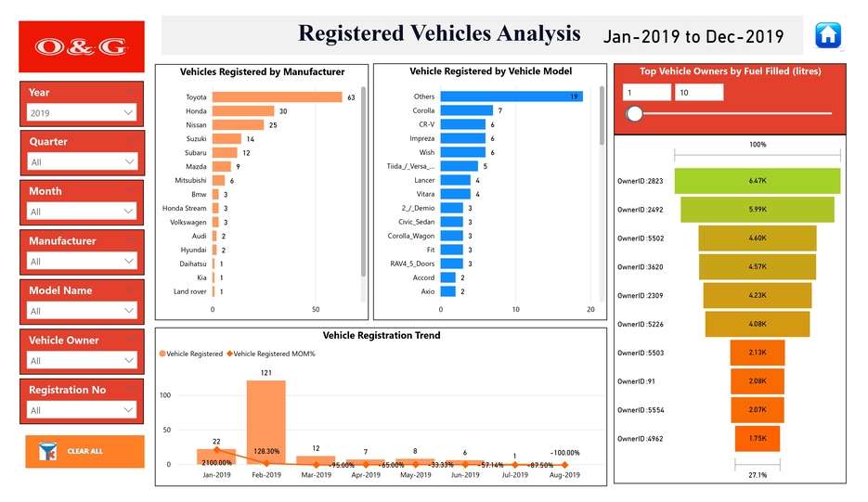Click the Vehicle Registered legend circle marker
The height and width of the screenshot is (502, 868).
pos(162,354)
